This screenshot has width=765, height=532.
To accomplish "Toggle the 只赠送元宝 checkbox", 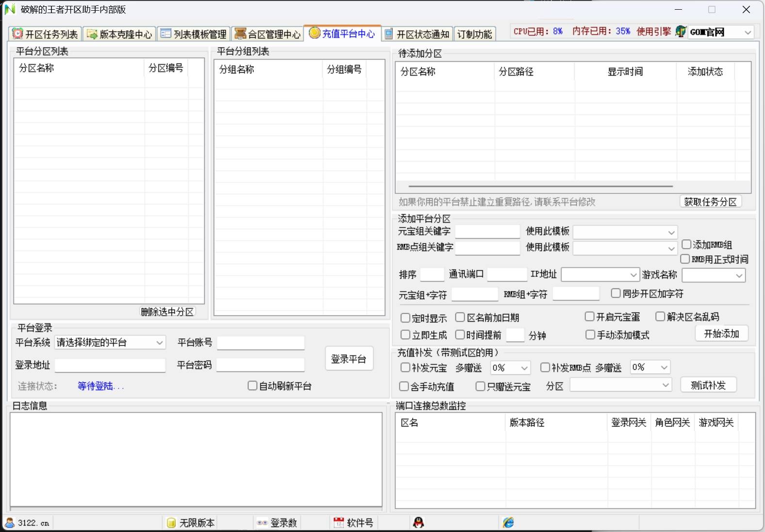I will 480,386.
